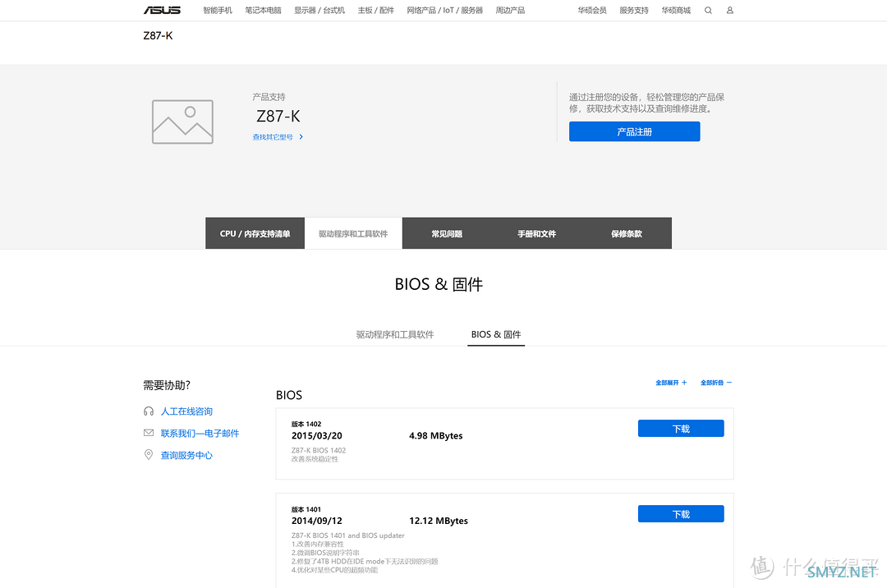
Task: Click the 版本 1402 label
Action: click(306, 424)
